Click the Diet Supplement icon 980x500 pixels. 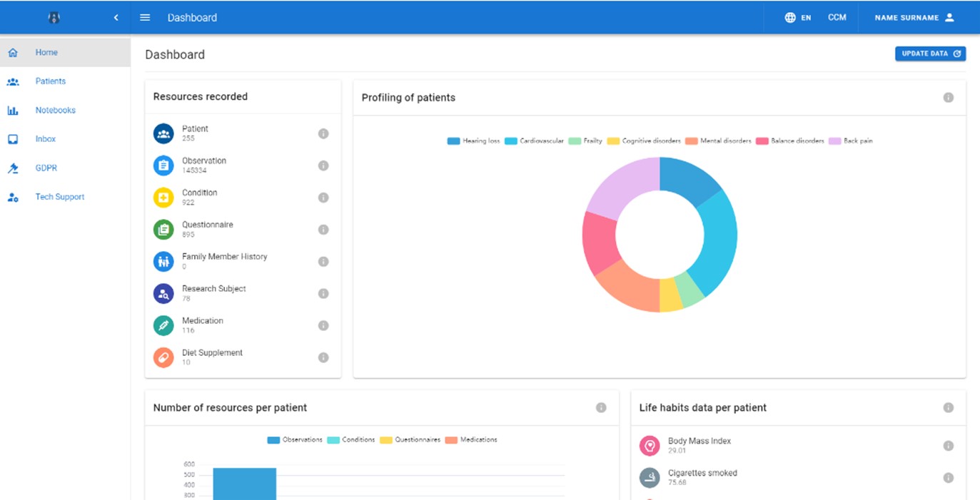163,357
